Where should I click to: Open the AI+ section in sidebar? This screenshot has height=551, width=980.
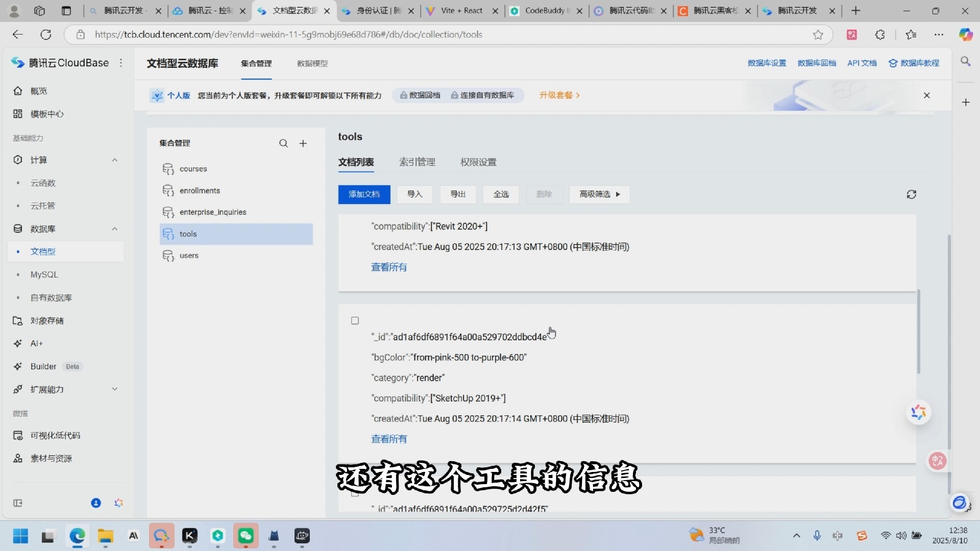(x=36, y=343)
